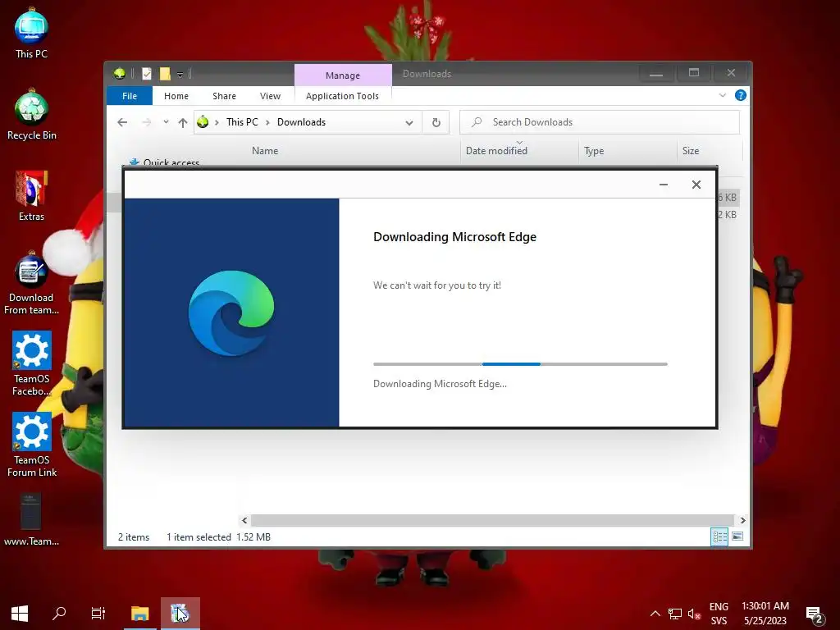This screenshot has height=630, width=840.
Task: Minimize the Edge installer dialog
Action: pos(663,185)
